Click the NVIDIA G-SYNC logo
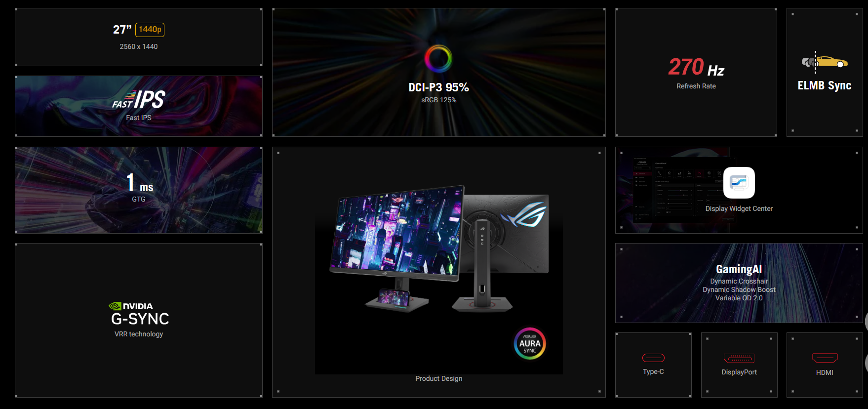The height and width of the screenshot is (409, 868). pyautogui.click(x=139, y=314)
